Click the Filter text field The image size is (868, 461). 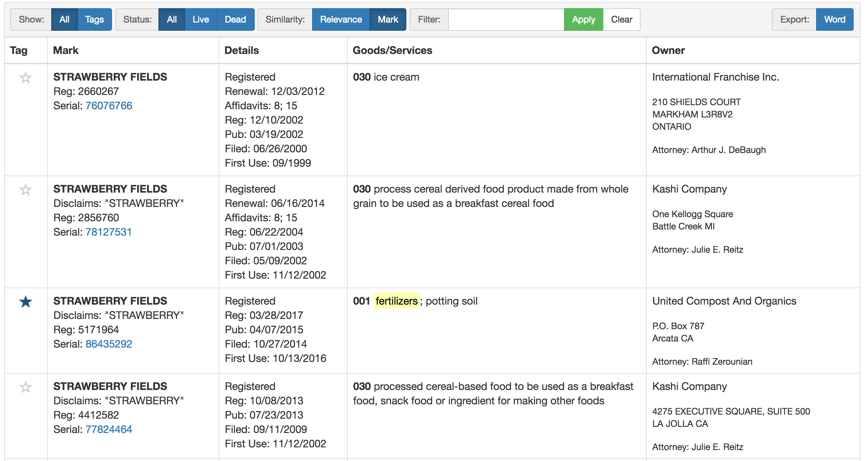click(x=506, y=19)
